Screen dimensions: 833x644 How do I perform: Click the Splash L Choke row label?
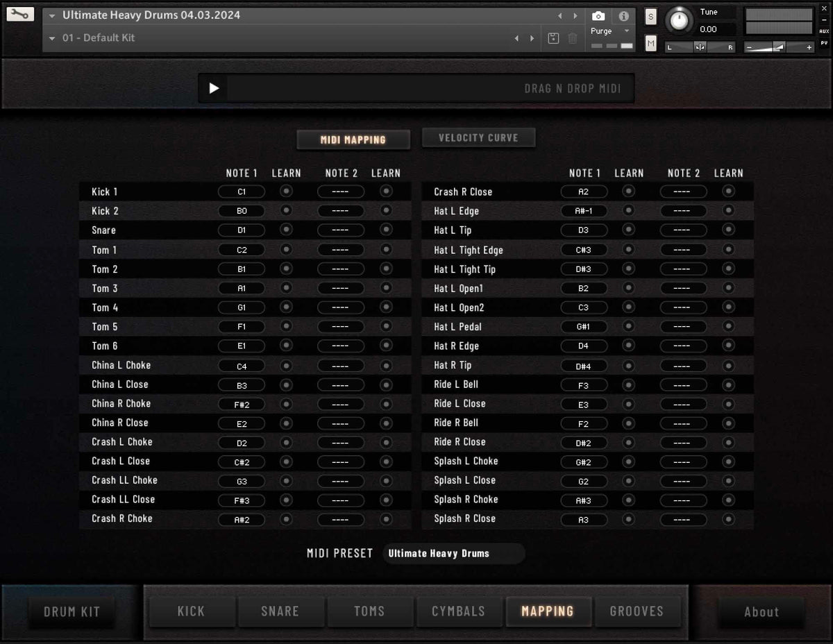(x=466, y=461)
